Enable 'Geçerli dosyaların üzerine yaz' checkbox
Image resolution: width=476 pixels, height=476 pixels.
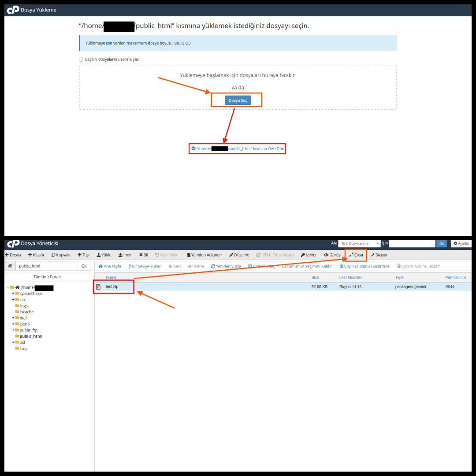click(81, 59)
